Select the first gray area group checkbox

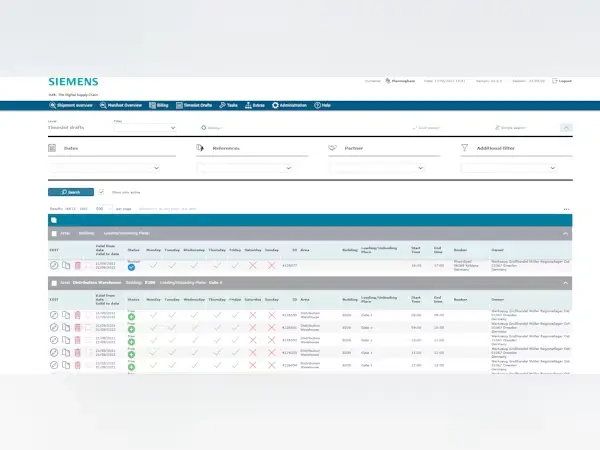pyautogui.click(x=54, y=233)
